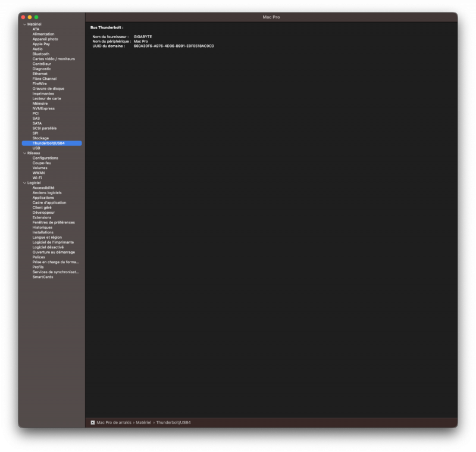Open the SATA entry
This screenshot has height=452, width=476.
point(37,123)
